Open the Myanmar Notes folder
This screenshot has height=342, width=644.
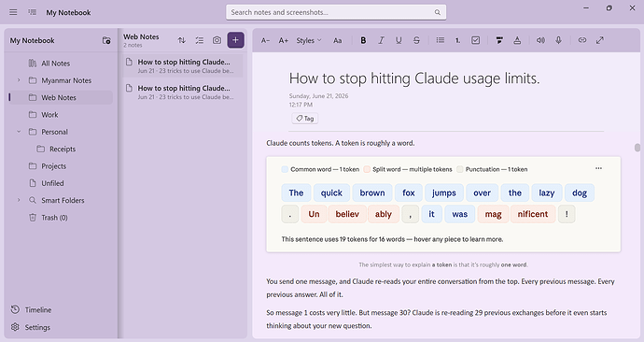61,80
